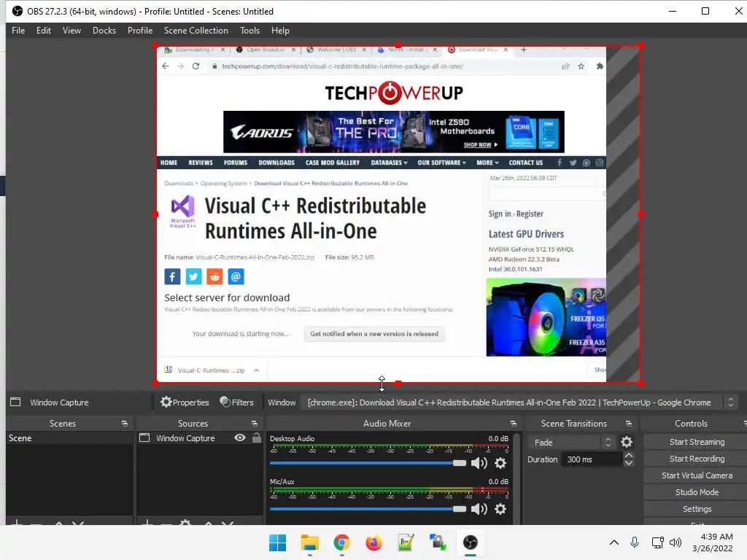Pop out the Scene Transitions dock

[x=629, y=424]
